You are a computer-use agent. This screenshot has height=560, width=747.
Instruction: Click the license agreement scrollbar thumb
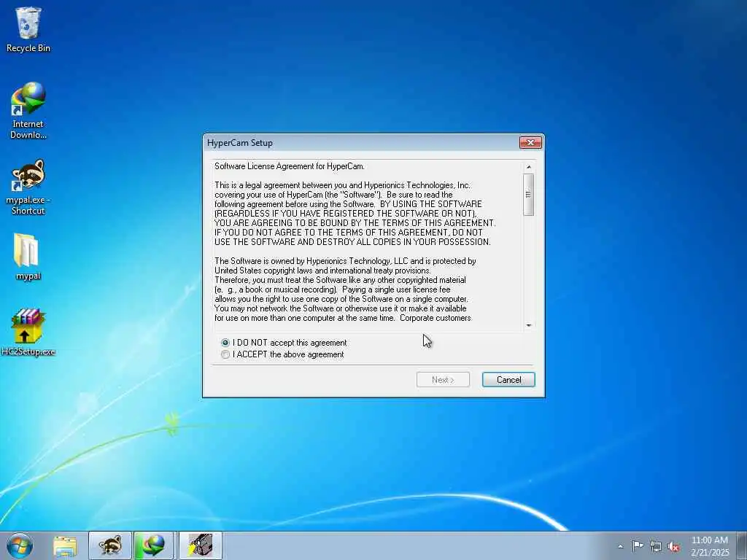pos(528,194)
